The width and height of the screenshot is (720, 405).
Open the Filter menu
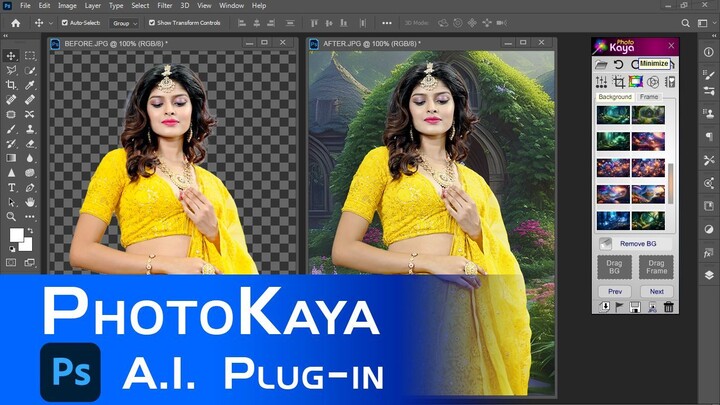(x=164, y=6)
